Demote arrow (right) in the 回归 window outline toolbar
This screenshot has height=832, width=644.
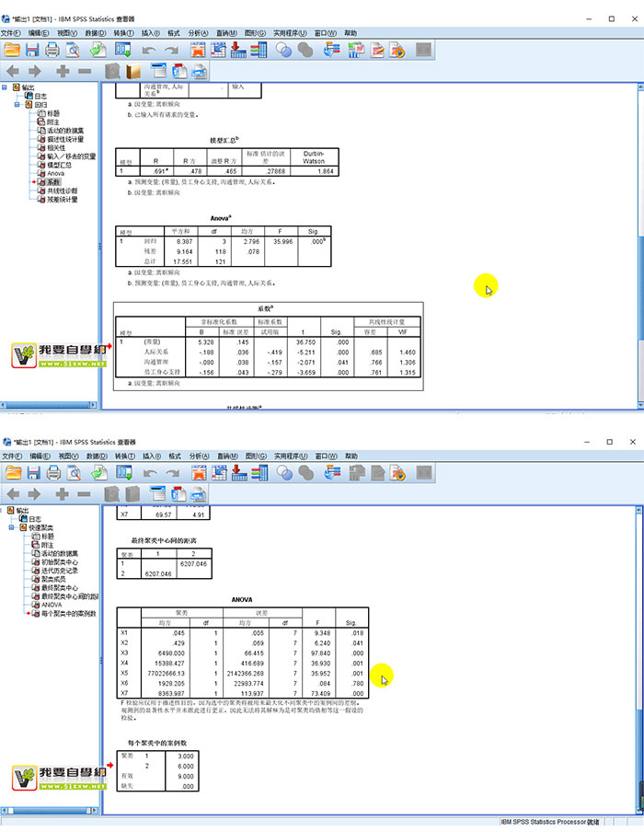pyautogui.click(x=35, y=71)
